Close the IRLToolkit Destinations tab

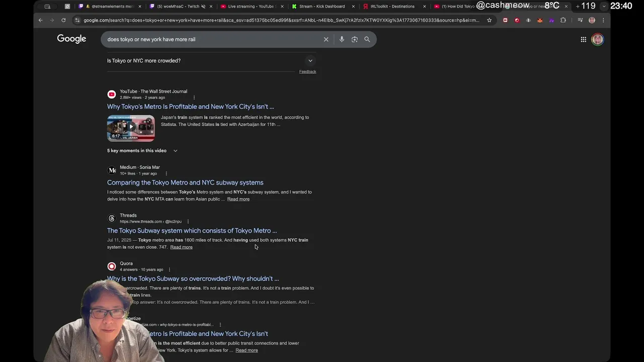point(425,7)
